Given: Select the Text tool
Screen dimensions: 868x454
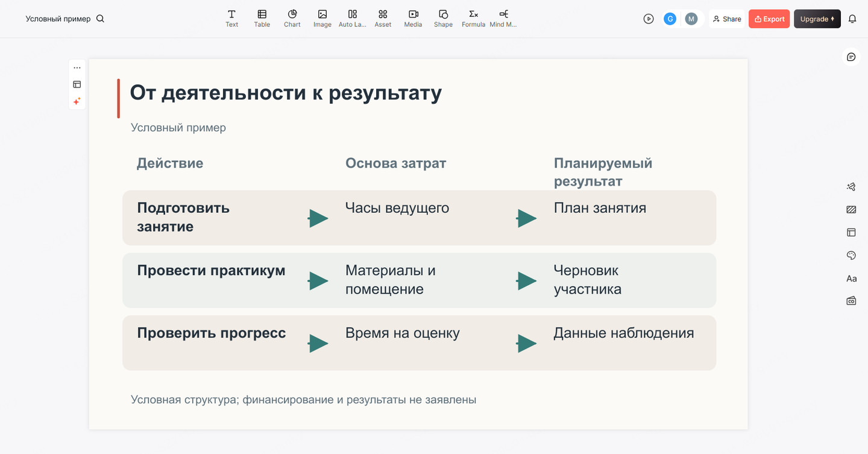Looking at the screenshot, I should [x=231, y=19].
